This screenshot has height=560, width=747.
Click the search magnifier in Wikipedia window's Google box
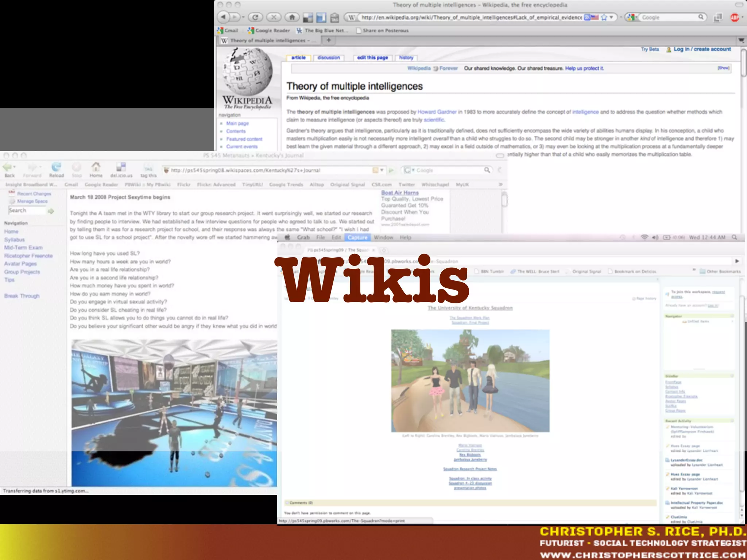click(x=701, y=17)
